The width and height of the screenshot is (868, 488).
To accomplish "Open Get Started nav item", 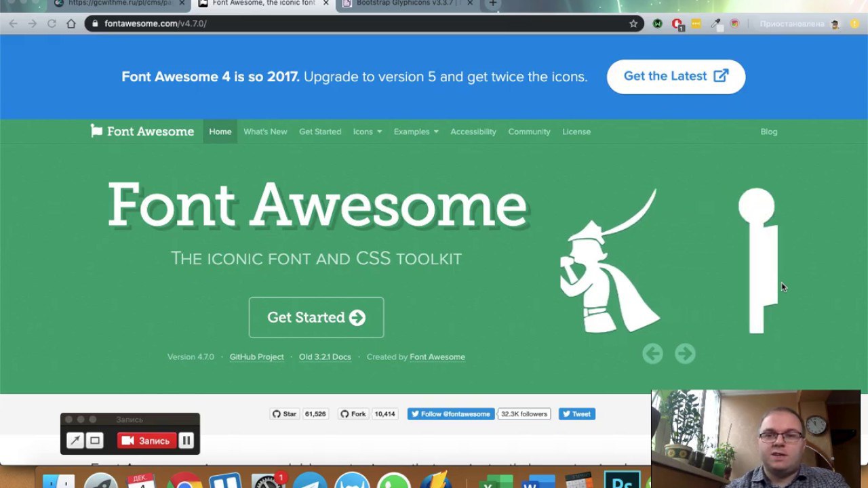I will [320, 131].
